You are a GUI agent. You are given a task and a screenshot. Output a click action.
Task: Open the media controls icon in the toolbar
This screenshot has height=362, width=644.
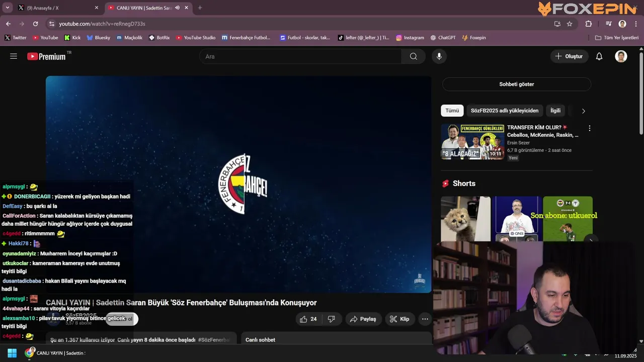609,24
